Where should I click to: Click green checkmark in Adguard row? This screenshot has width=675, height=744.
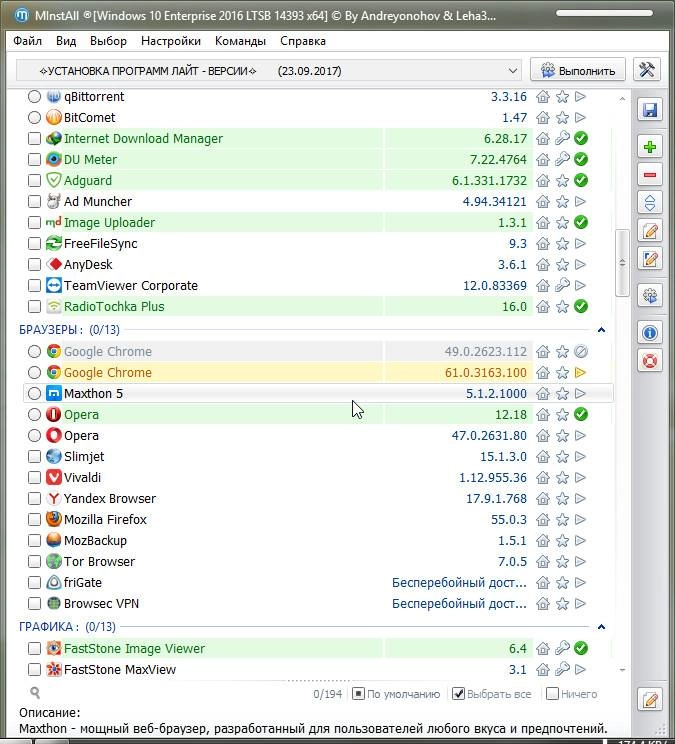[581, 180]
